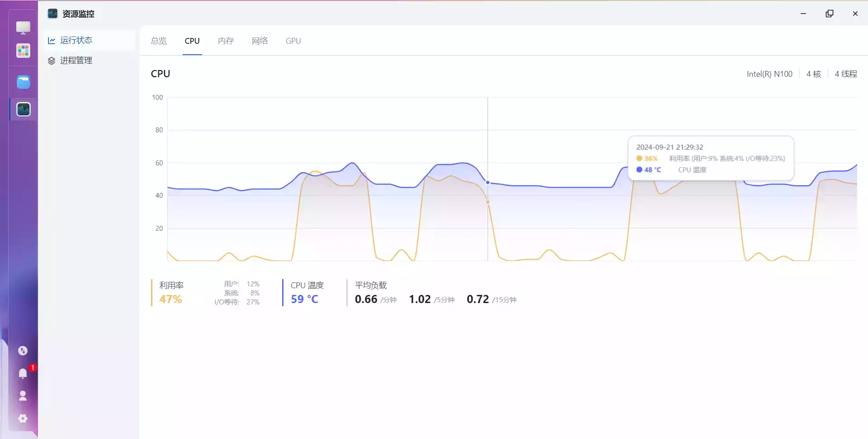Image resolution: width=868 pixels, height=439 pixels.
Task: Maximize the 资源监控 window
Action: pos(829,14)
